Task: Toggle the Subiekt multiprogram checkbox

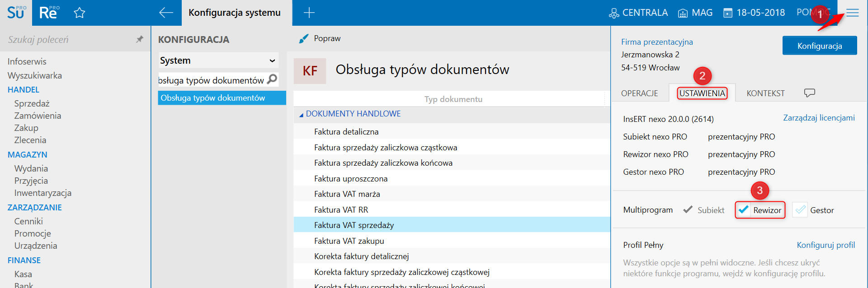Action: tap(688, 210)
